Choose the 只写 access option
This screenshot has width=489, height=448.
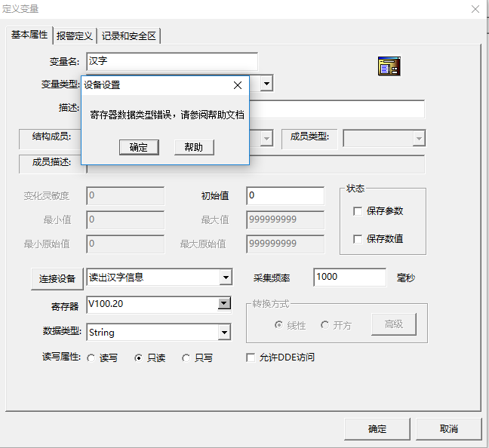[x=186, y=358]
